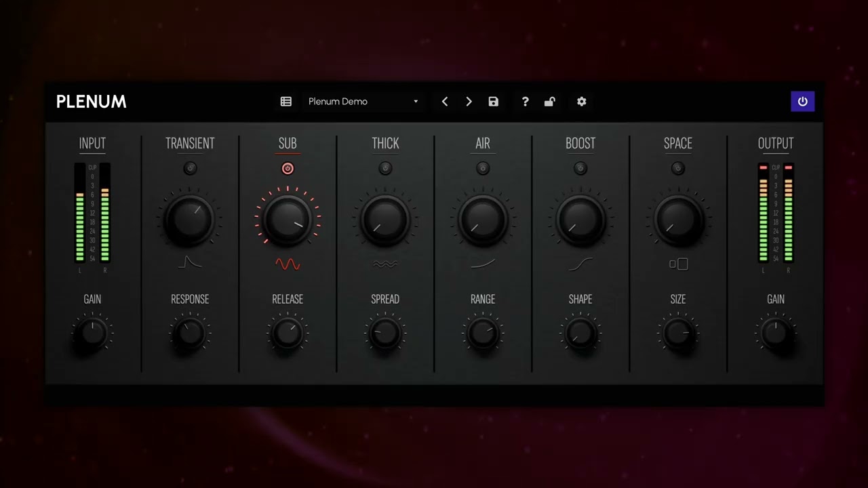Image resolution: width=868 pixels, height=488 pixels.
Task: Click the PLENUM logo
Action: [x=92, y=102]
